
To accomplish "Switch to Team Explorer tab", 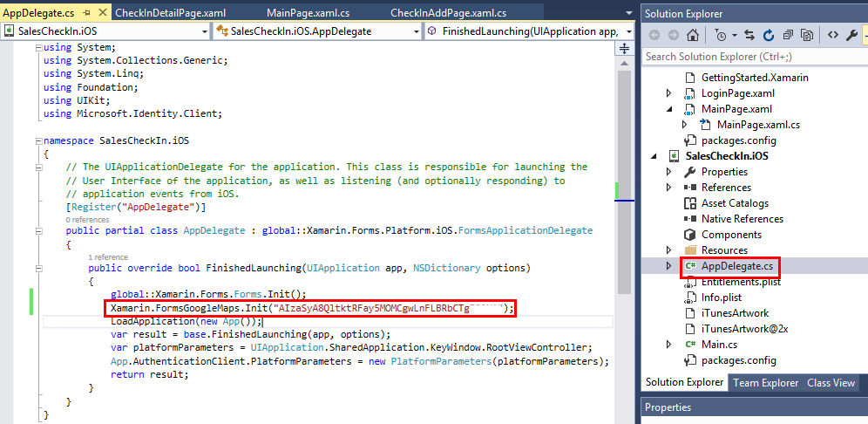I will pos(765,383).
